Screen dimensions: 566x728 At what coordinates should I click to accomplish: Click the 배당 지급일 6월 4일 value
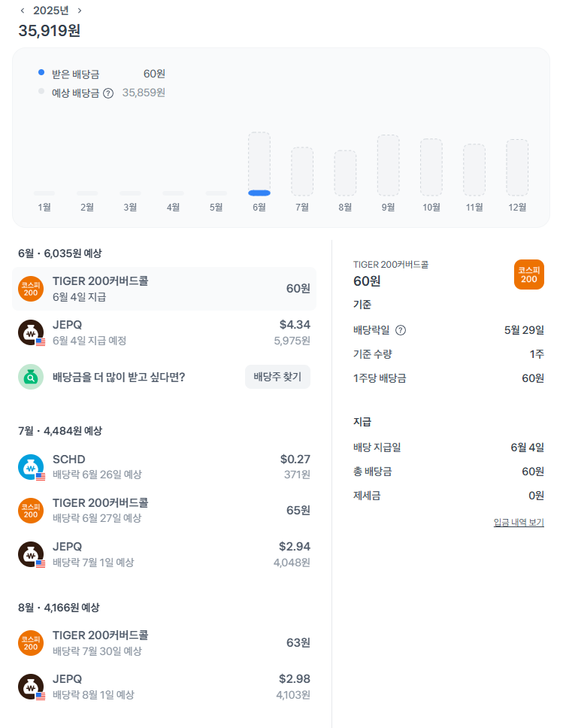tap(528, 447)
